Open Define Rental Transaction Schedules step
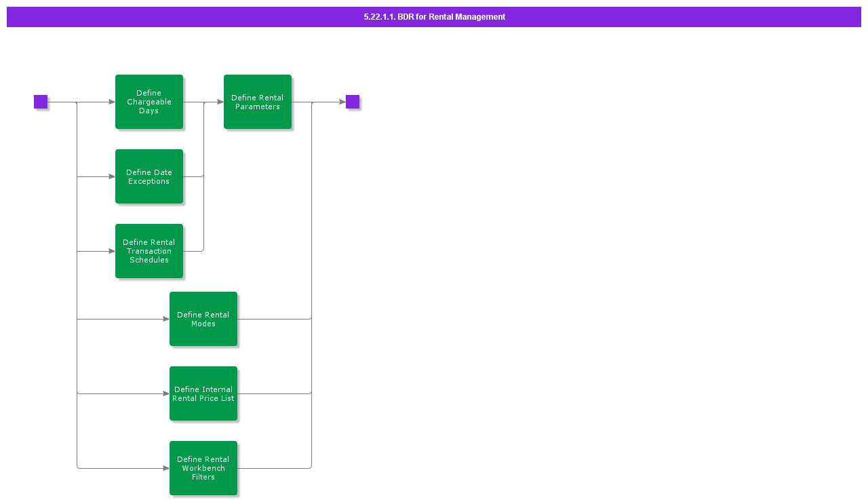 (x=149, y=251)
